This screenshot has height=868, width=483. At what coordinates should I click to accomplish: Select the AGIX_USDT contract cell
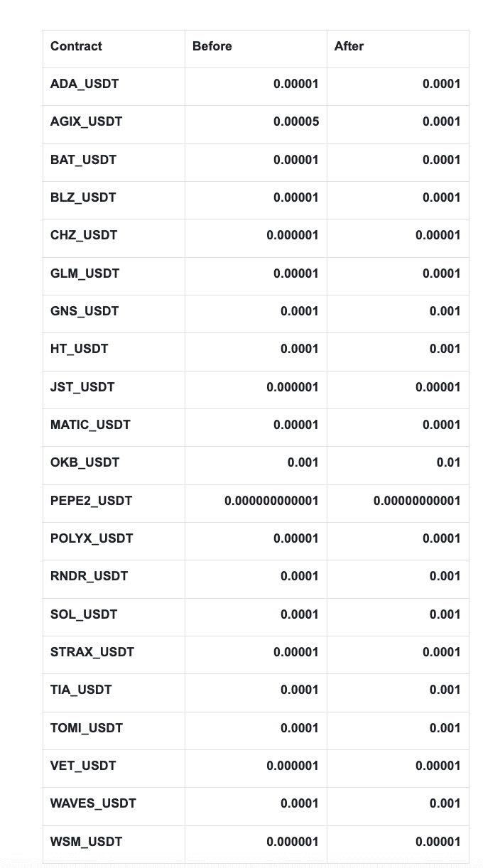pyautogui.click(x=86, y=121)
